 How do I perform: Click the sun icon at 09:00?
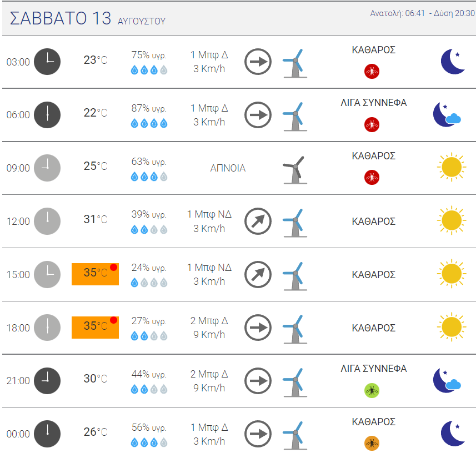click(450, 167)
